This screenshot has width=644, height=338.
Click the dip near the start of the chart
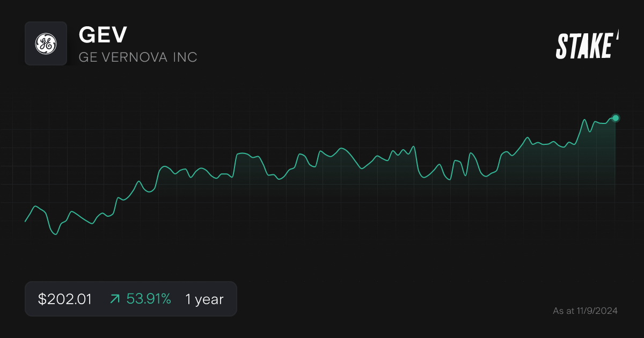[x=55, y=233]
